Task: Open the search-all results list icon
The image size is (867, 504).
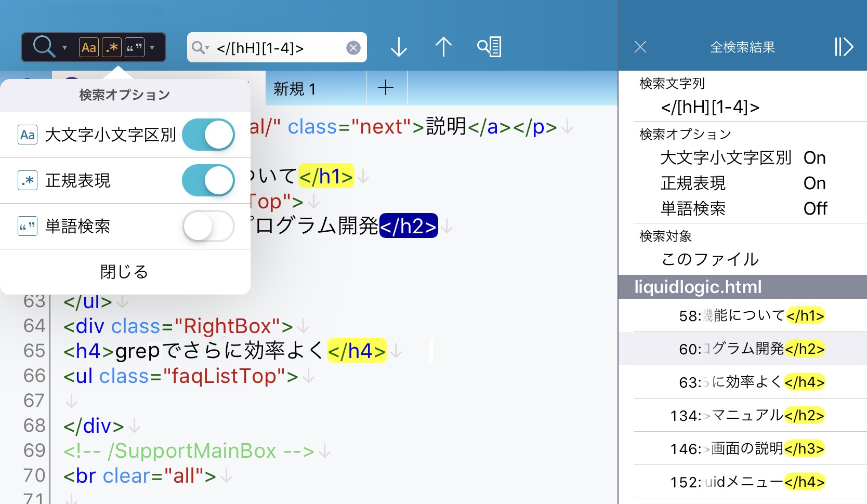Action: point(489,47)
